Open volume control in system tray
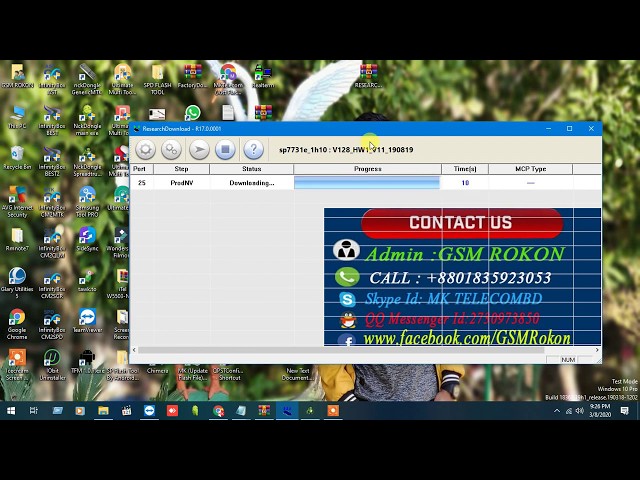The width and height of the screenshot is (640, 480). (x=580, y=411)
